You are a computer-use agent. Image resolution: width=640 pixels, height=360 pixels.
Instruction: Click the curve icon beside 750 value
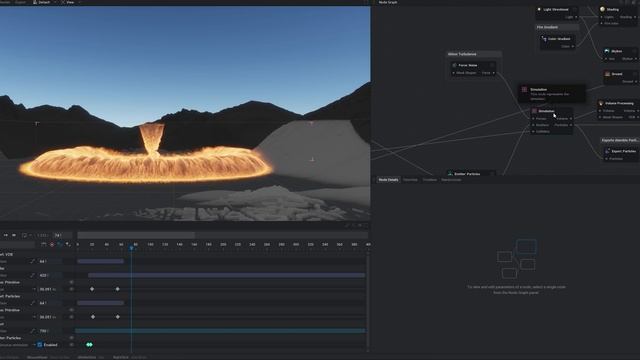point(33,331)
